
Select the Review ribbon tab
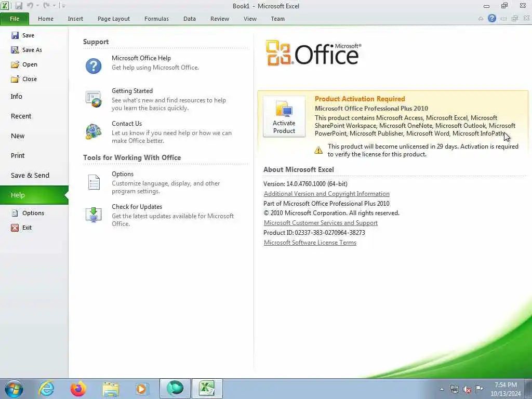point(220,19)
